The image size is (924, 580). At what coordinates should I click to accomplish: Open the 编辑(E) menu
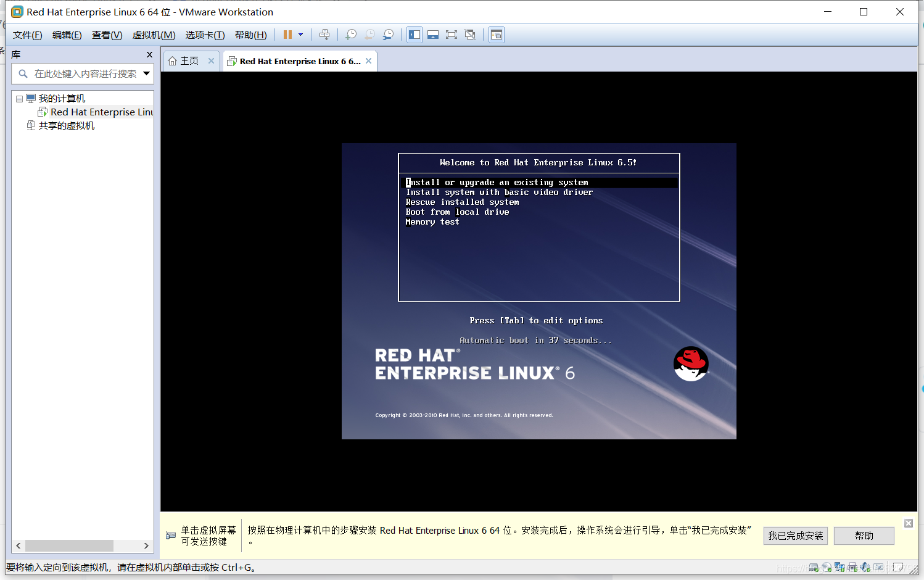click(x=67, y=35)
